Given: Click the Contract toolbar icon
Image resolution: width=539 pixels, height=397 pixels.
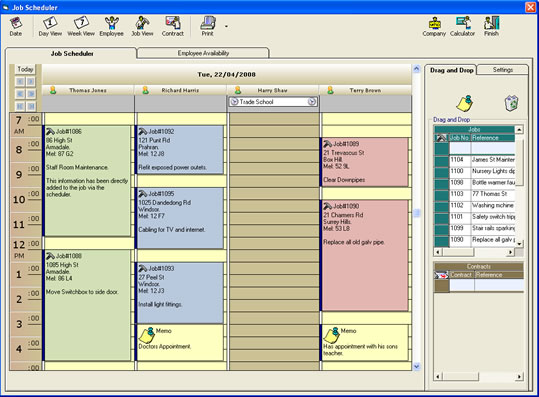Looking at the screenshot, I should pyautogui.click(x=173, y=26).
